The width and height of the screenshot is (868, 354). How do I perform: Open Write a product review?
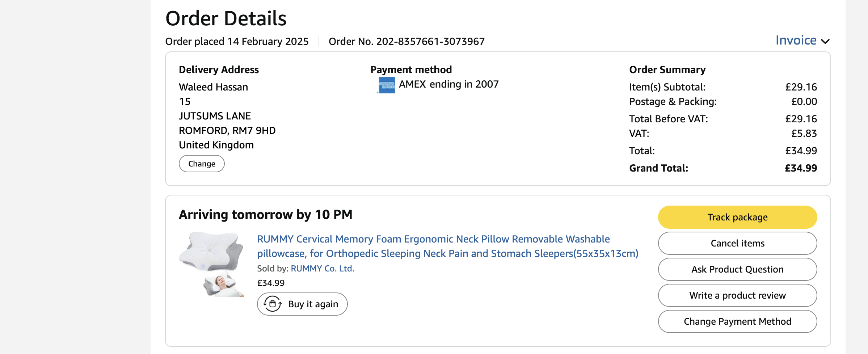(737, 295)
